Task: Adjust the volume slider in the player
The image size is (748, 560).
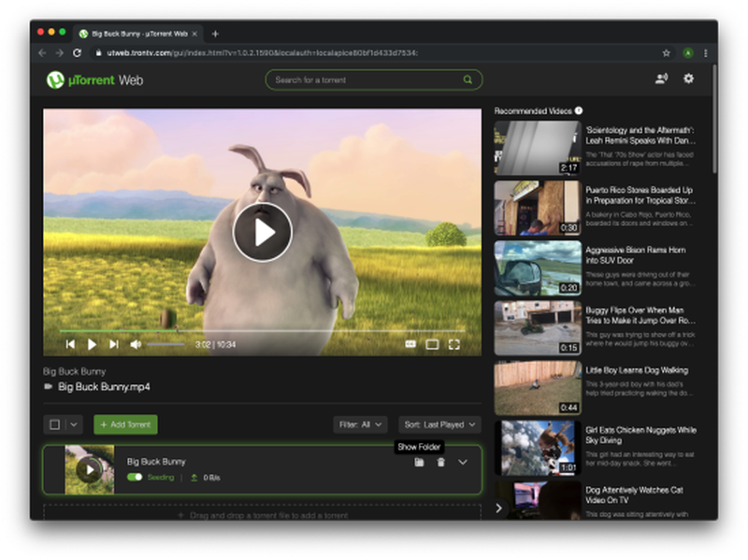Action: pos(165,344)
